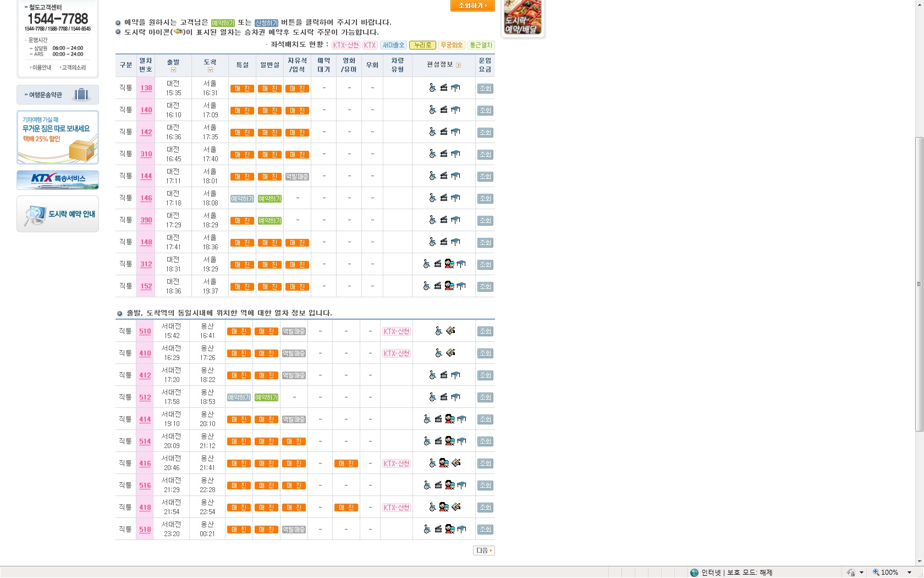
Task: Open the 100% zoom level dropdown
Action: (x=909, y=572)
